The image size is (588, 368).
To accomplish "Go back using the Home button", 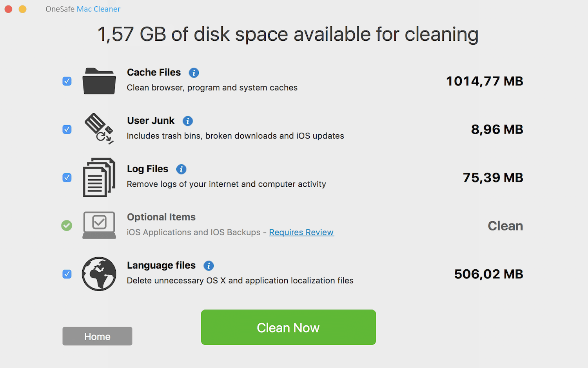I will pos(97,336).
